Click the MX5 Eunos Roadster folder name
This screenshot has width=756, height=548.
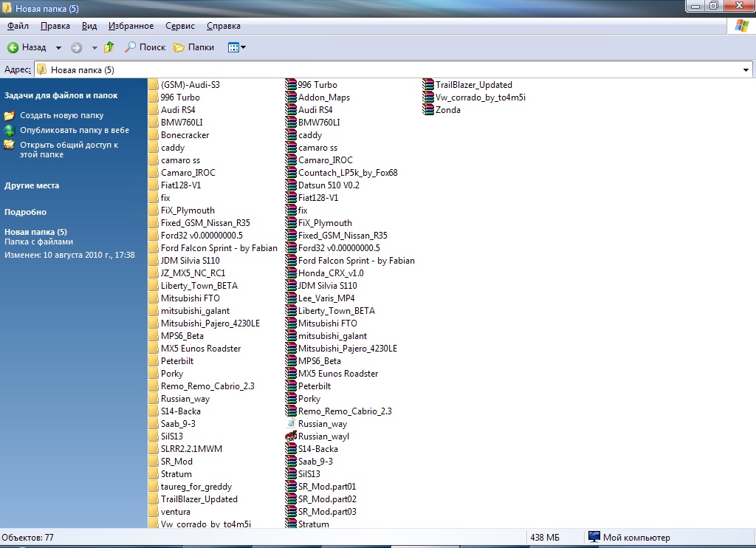click(x=201, y=349)
